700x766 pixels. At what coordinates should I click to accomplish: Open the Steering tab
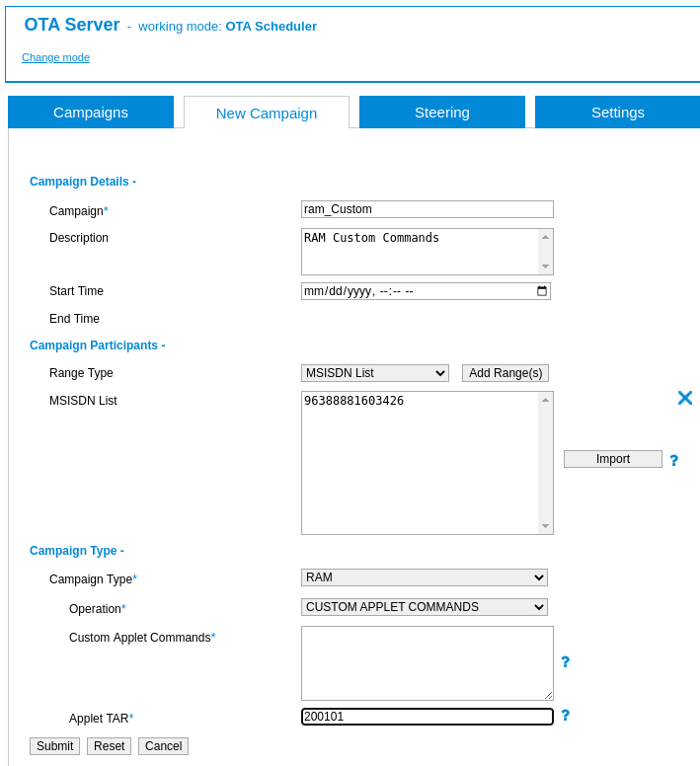click(x=442, y=113)
